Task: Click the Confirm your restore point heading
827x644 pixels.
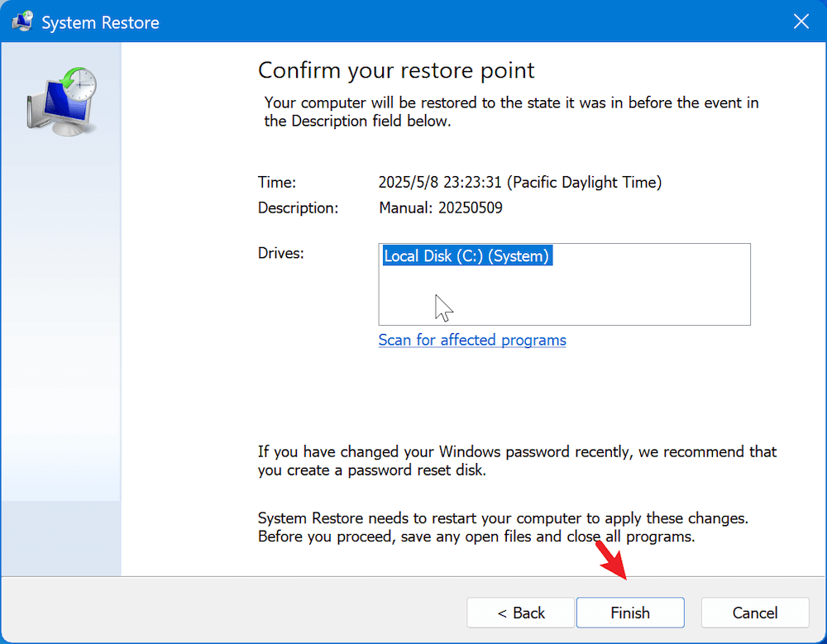Action: [x=396, y=70]
